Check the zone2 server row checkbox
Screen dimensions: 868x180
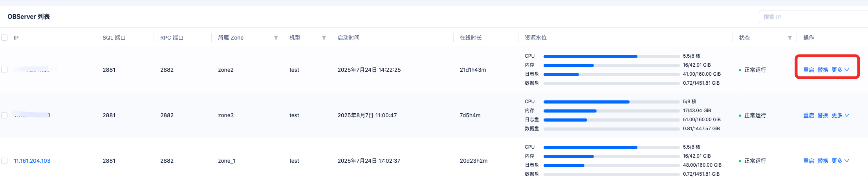pos(4,70)
